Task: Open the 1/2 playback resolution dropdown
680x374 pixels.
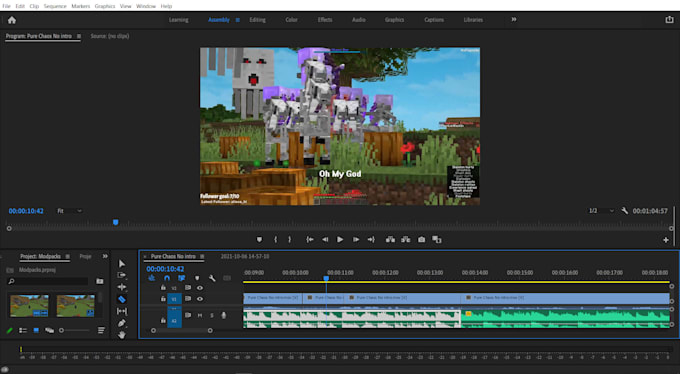Action: tap(601, 211)
